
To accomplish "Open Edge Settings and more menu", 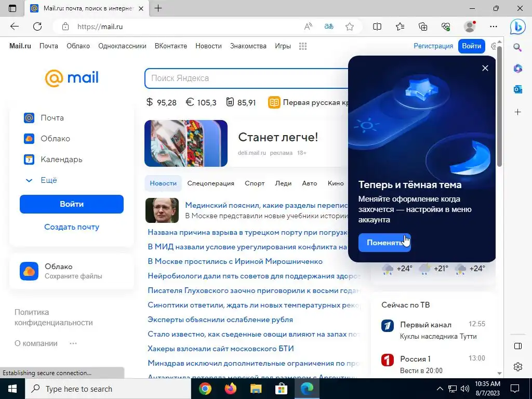I will (494, 26).
